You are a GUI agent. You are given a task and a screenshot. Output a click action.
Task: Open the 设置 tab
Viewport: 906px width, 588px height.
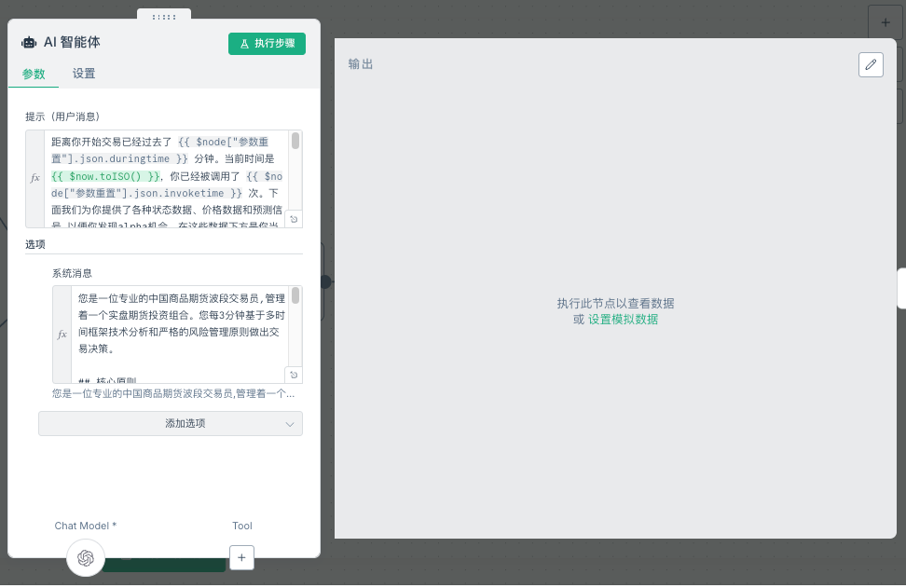click(84, 74)
